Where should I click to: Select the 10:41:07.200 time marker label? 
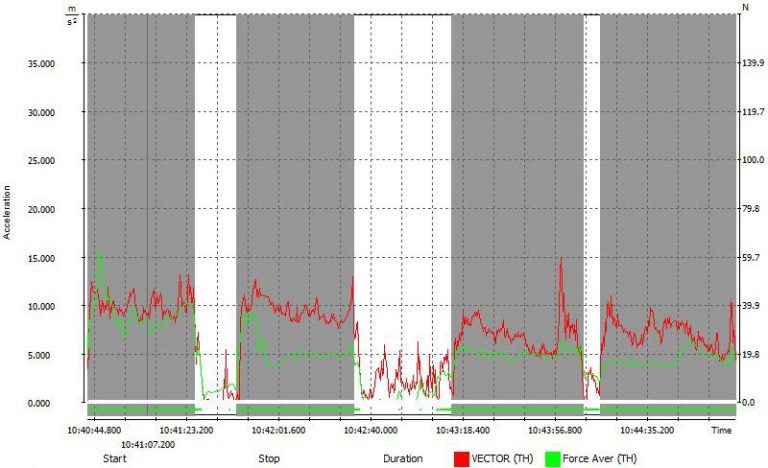[148, 443]
